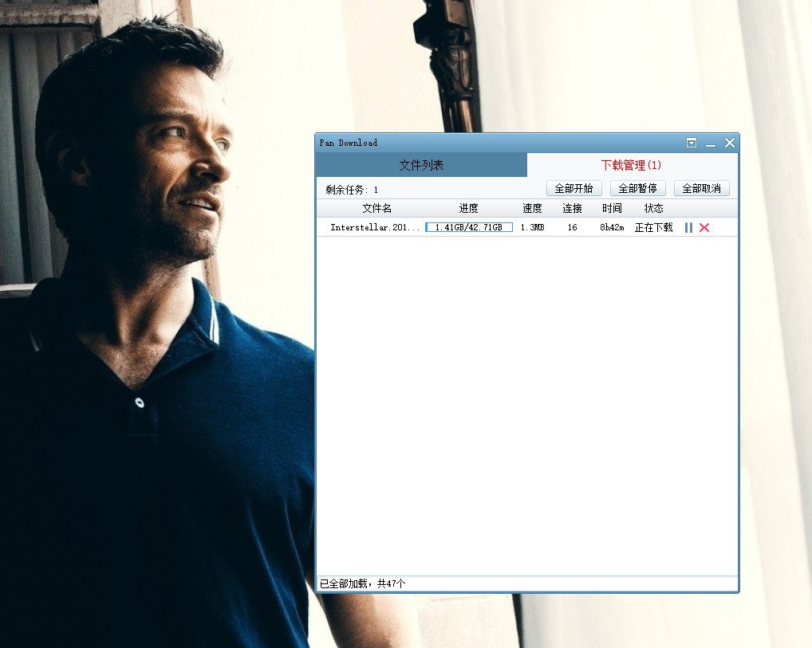
Task: Open the Pan Download title bar dropdown menu
Action: coord(692,143)
